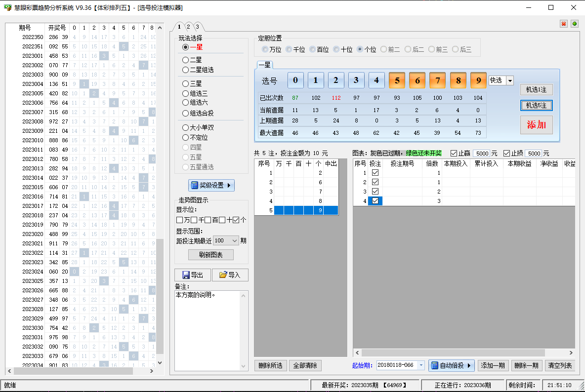Select 不定位 play type

point(195,138)
